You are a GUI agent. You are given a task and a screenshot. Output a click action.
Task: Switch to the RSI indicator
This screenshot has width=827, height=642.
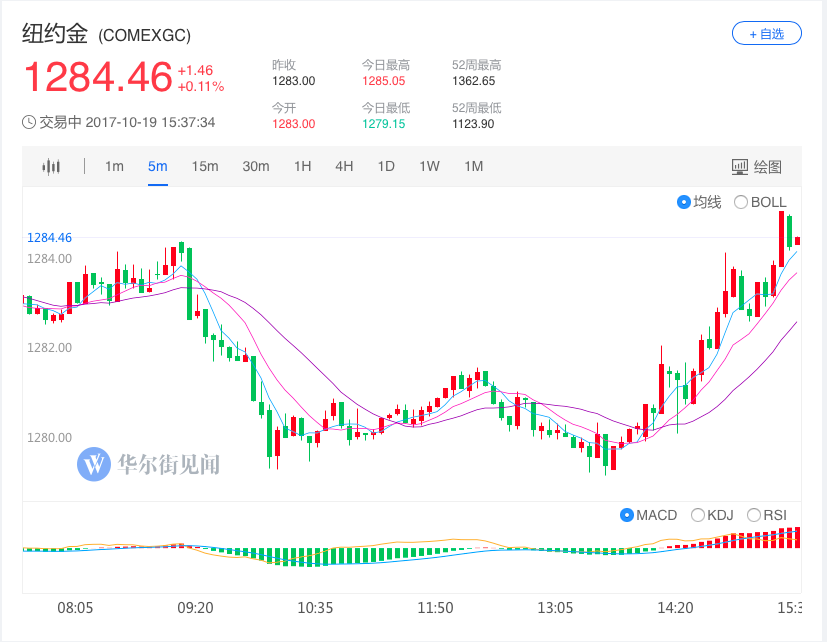754,515
